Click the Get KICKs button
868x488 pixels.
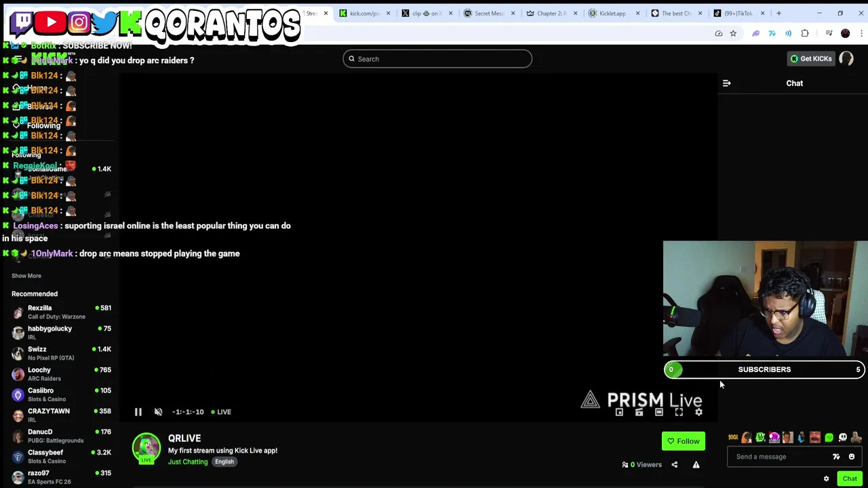pos(811,59)
